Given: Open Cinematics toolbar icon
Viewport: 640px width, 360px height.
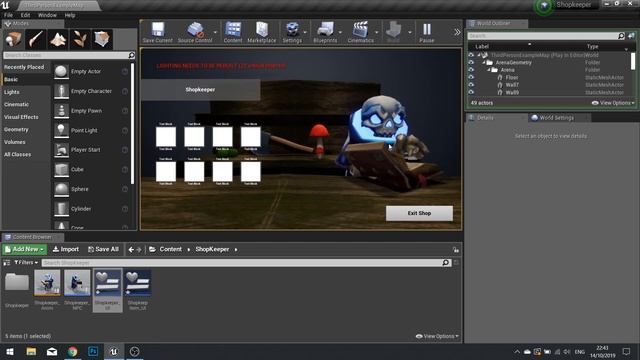Looking at the screenshot, I should [361, 32].
